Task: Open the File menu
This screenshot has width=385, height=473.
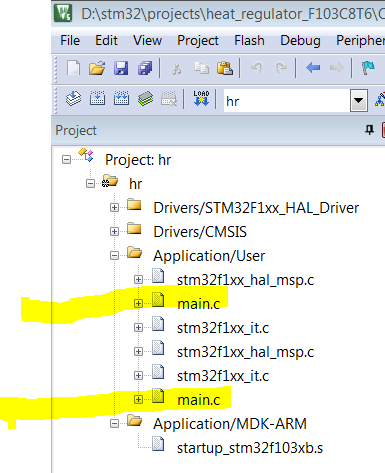Action: click(x=70, y=41)
